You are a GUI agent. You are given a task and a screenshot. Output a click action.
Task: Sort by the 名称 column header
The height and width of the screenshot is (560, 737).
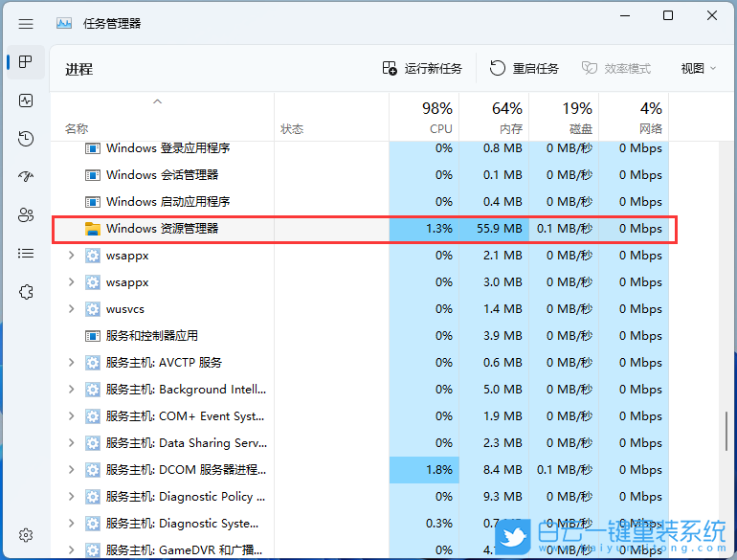click(162, 117)
